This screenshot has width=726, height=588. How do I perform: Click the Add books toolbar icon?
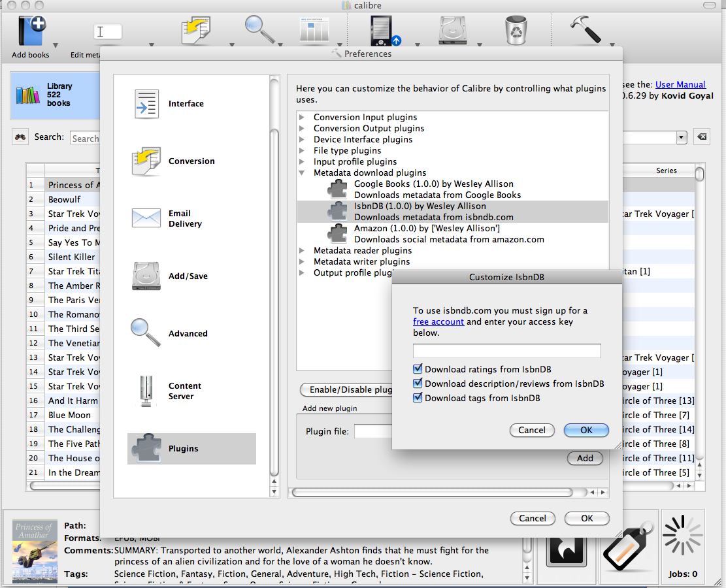(x=31, y=31)
